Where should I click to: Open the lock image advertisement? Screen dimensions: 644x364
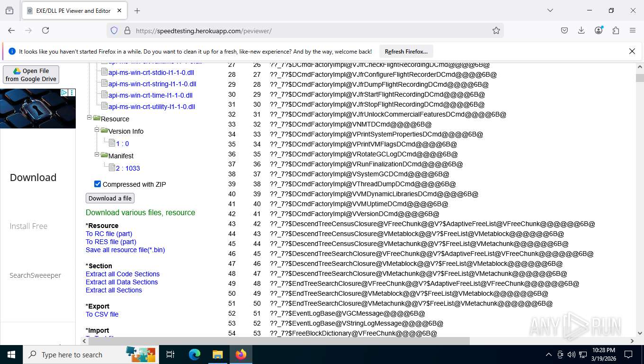38,109
